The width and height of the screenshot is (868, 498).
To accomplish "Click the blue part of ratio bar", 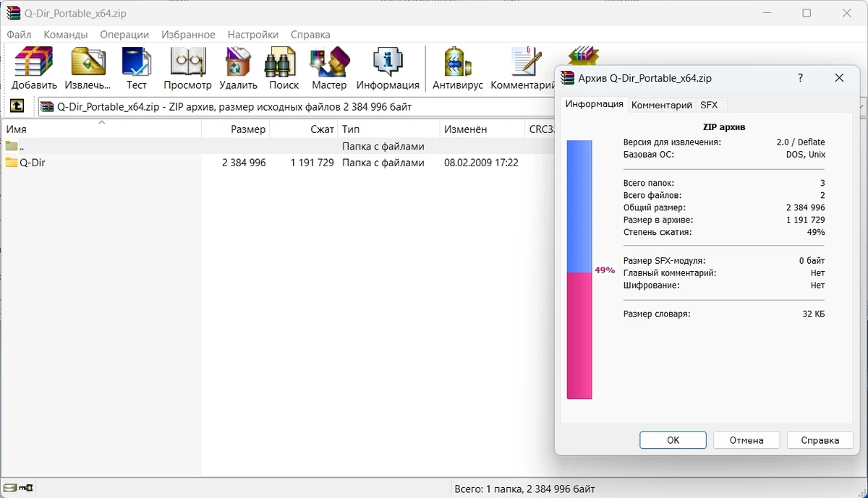I will coord(579,206).
